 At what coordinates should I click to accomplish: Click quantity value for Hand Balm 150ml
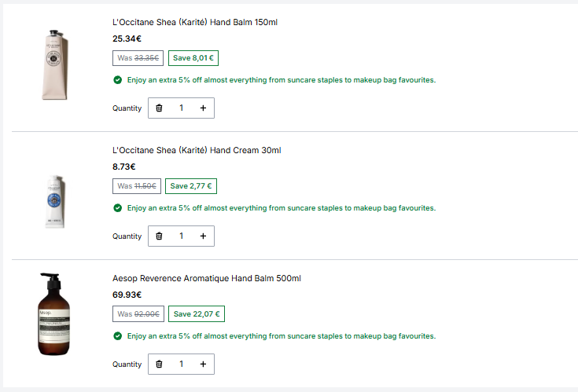182,108
